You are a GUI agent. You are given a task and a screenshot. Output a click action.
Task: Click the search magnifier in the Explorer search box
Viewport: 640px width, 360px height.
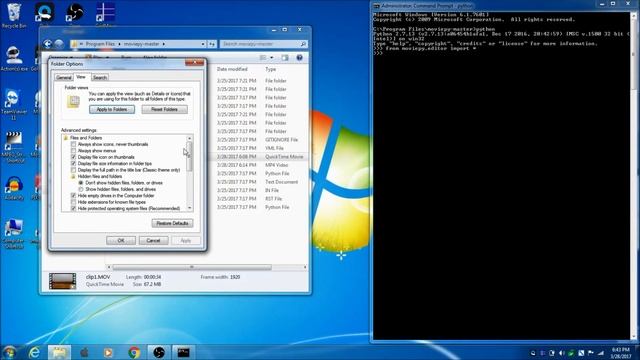coord(303,44)
